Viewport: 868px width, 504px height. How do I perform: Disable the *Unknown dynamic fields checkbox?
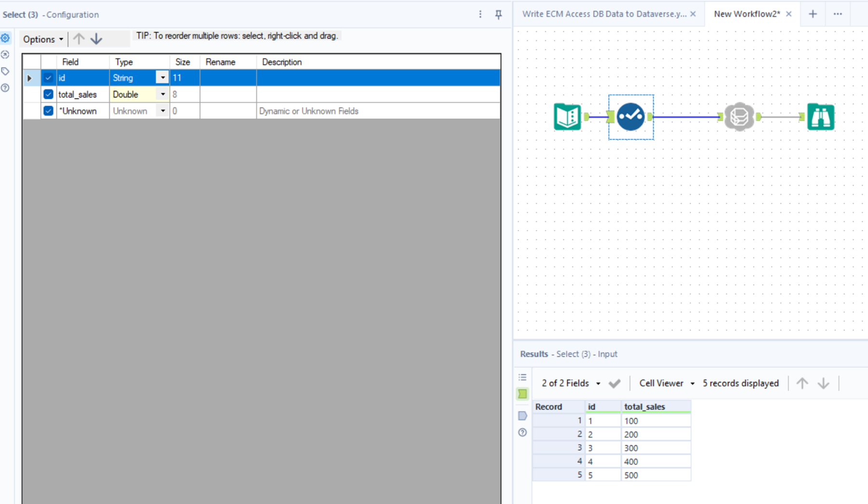tap(48, 110)
